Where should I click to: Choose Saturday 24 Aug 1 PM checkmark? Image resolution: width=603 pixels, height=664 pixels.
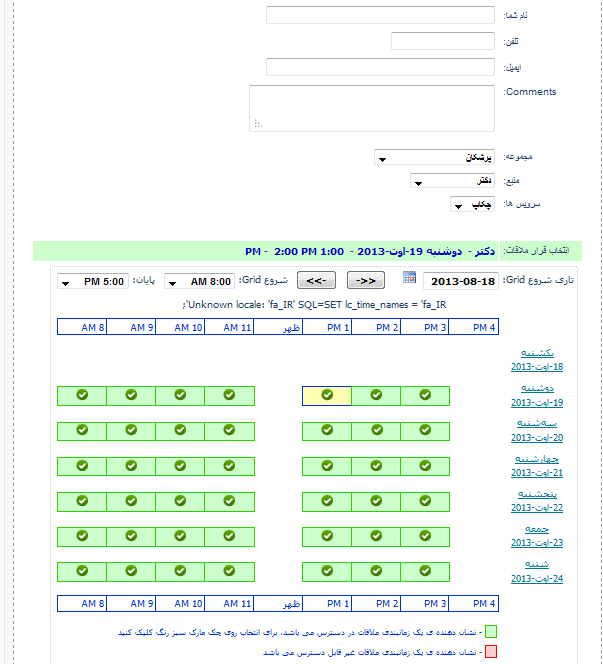click(326, 571)
